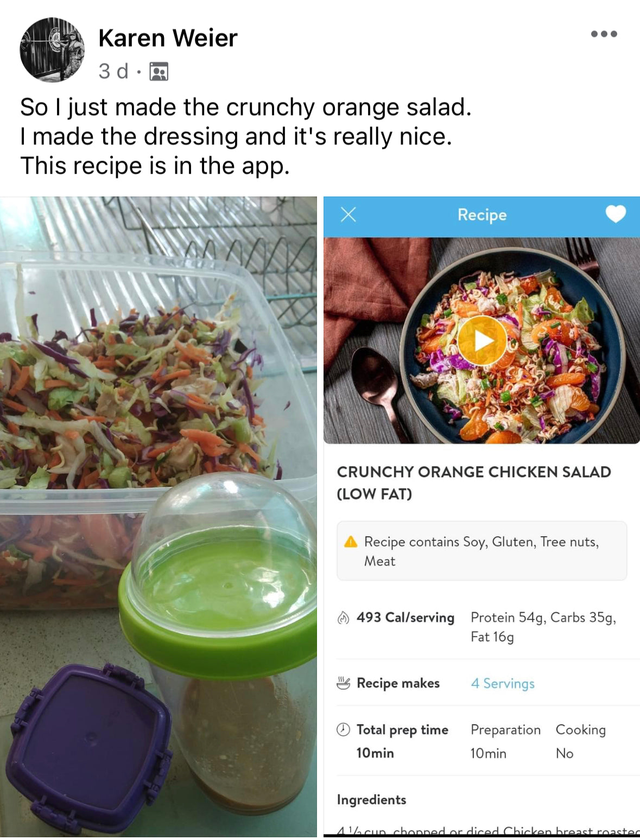Tap the 493 Cal/serving label

pyautogui.click(x=405, y=618)
